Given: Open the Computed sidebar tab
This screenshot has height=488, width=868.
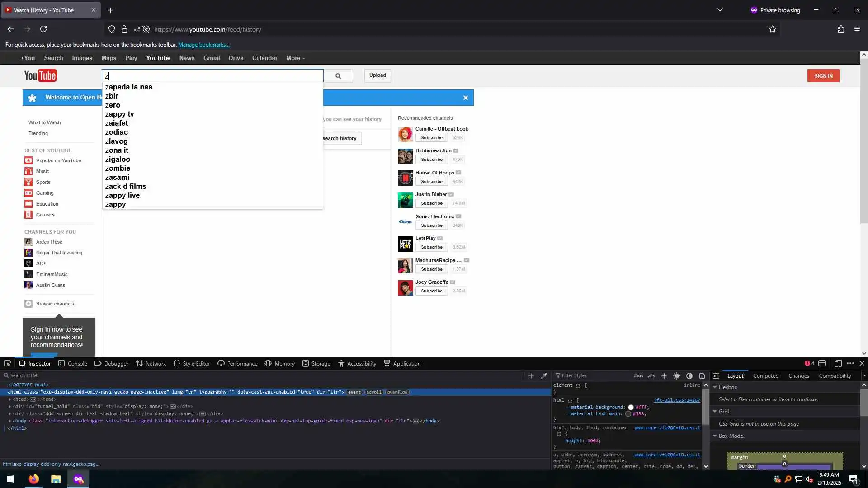Looking at the screenshot, I should (765, 375).
